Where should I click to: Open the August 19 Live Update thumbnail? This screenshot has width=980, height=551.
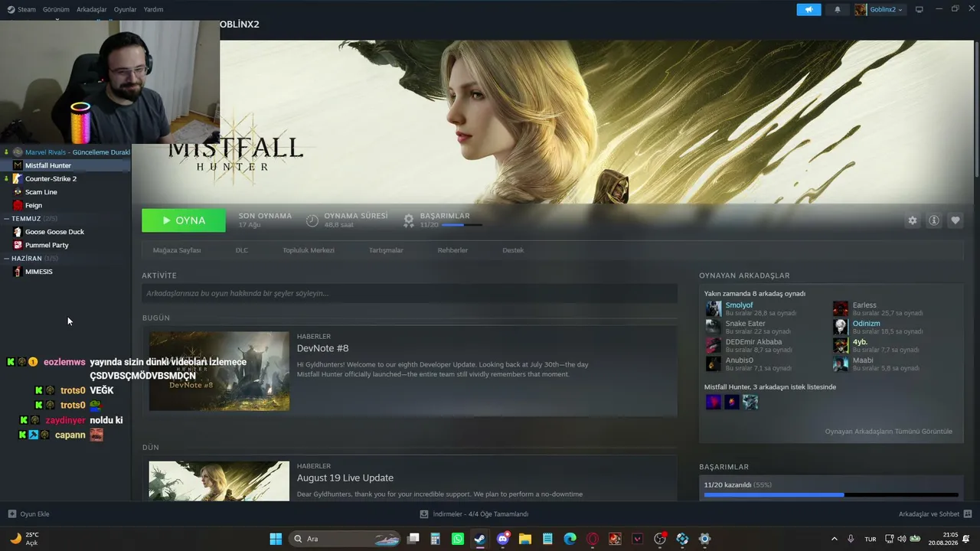pos(219,481)
